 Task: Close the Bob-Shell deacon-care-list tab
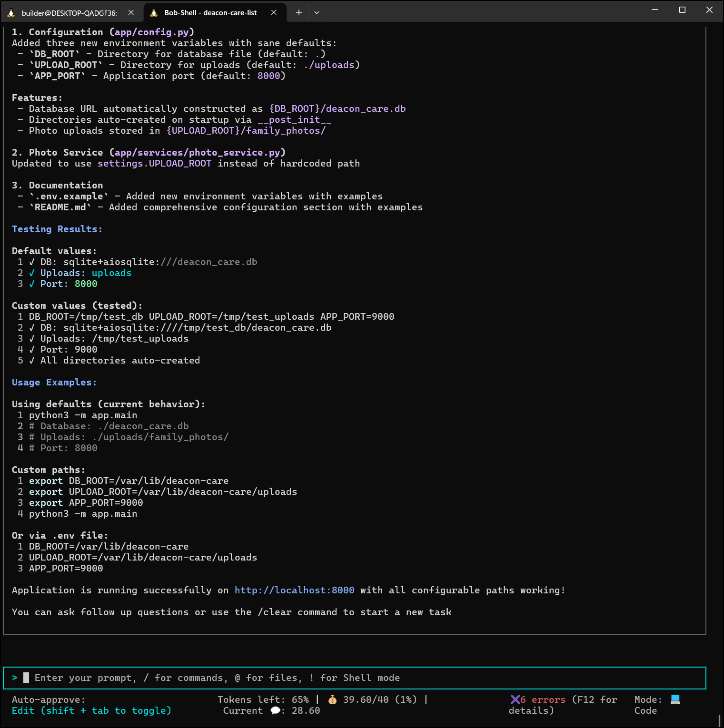(x=274, y=13)
